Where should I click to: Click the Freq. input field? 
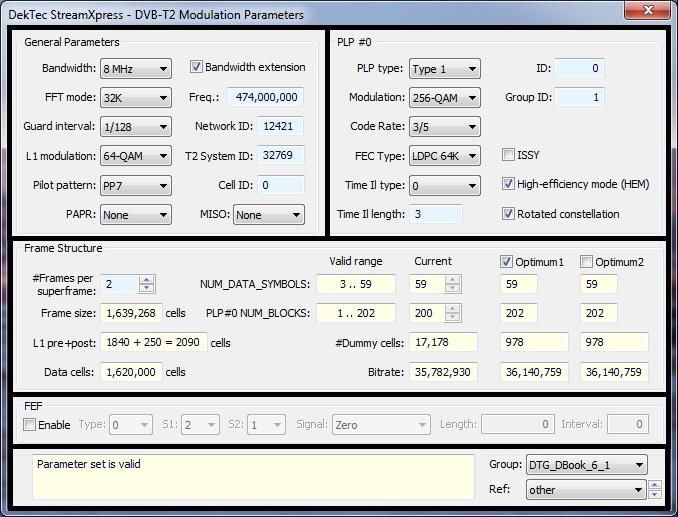point(265,97)
